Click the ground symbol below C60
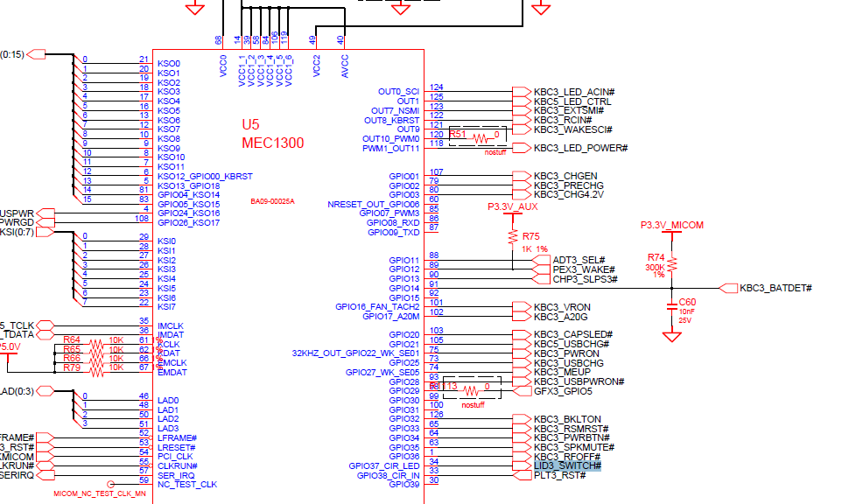842x504 pixels. (672, 337)
